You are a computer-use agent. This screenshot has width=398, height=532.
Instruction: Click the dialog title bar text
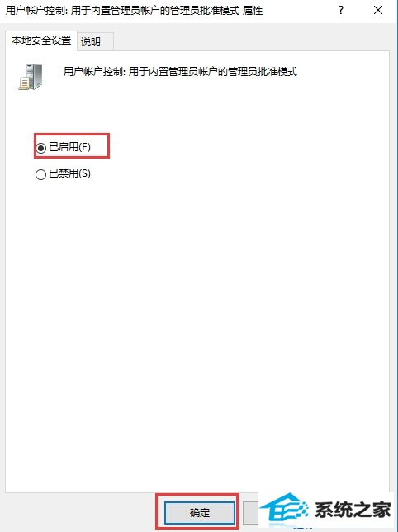134,11
